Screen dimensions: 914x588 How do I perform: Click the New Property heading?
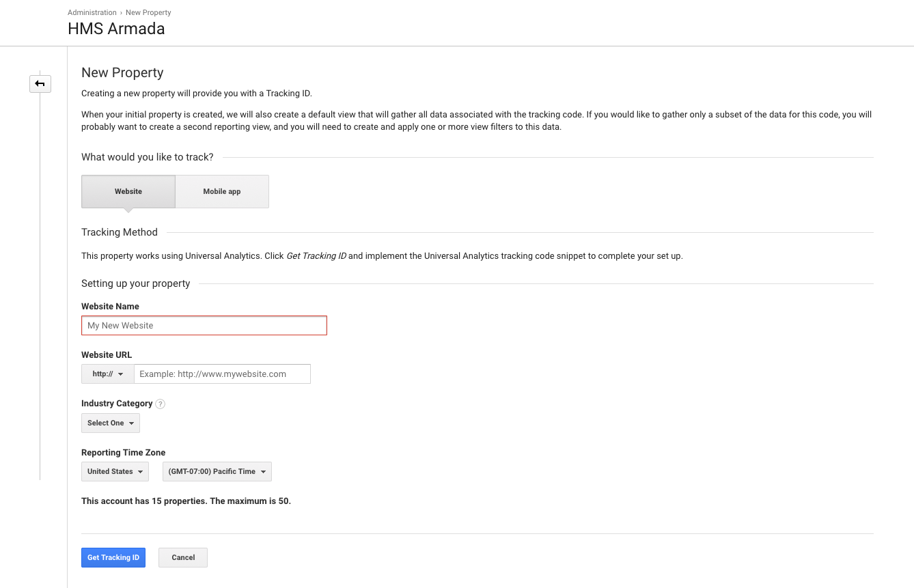pyautogui.click(x=122, y=72)
